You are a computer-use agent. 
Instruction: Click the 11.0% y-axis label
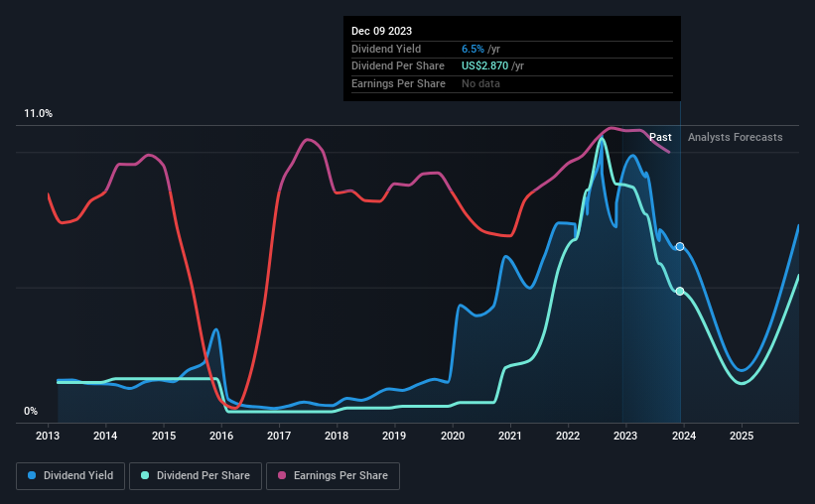38,114
